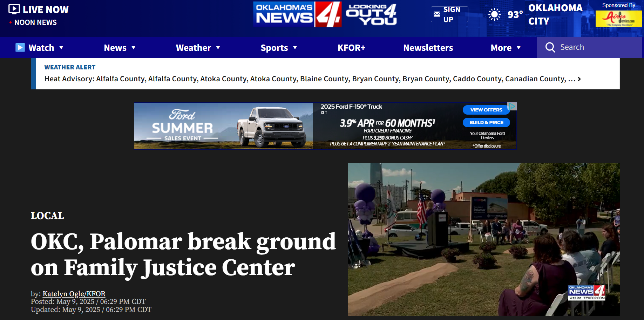Click the Live Now TV icon

14,9
